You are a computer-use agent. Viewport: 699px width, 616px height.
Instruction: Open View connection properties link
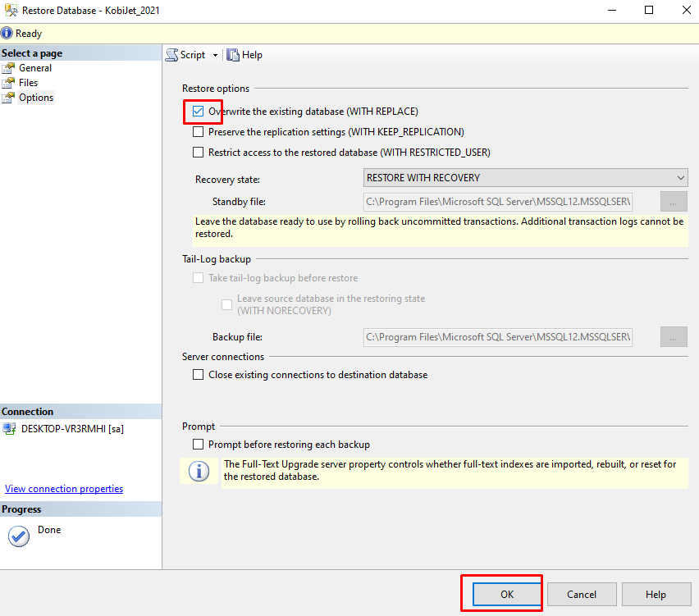[64, 489]
